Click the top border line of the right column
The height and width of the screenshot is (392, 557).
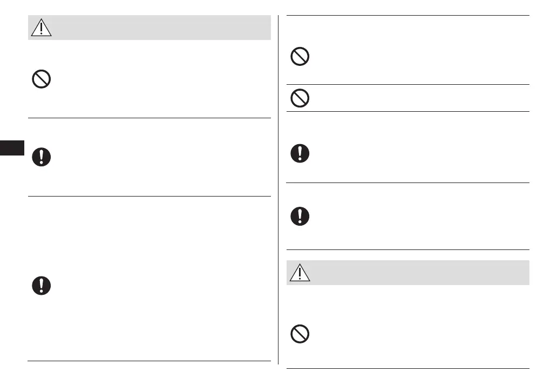click(x=407, y=15)
